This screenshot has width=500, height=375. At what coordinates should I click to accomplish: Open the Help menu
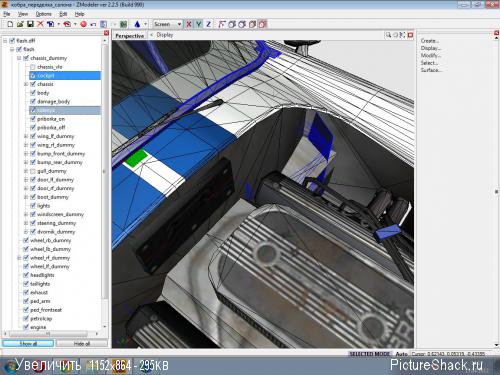tap(79, 14)
